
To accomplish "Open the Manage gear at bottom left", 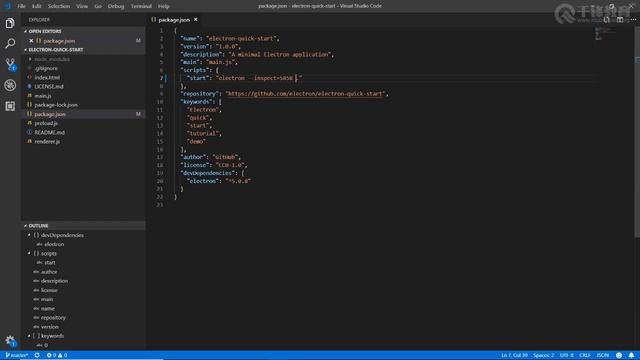I will (10, 341).
